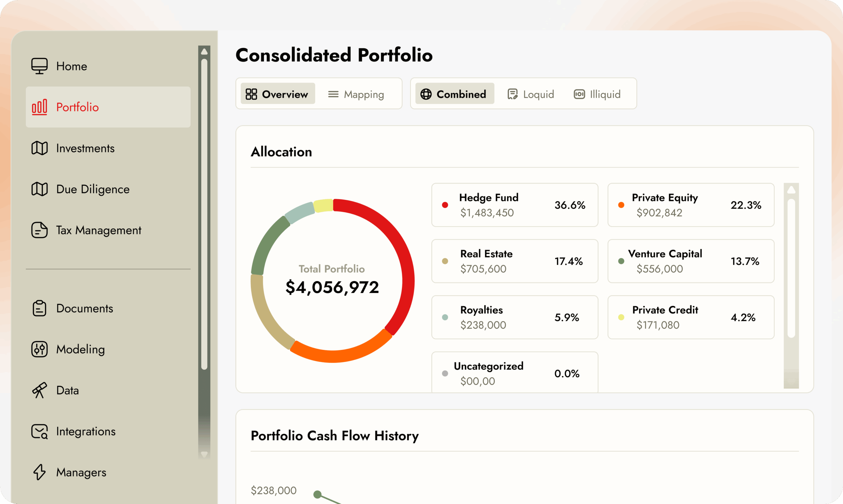Go to Due Diligence section
This screenshot has height=504, width=843.
[108, 189]
